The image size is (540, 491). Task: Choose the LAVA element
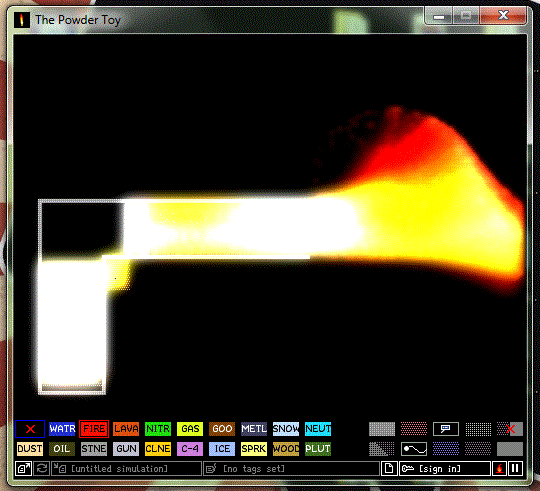click(126, 429)
